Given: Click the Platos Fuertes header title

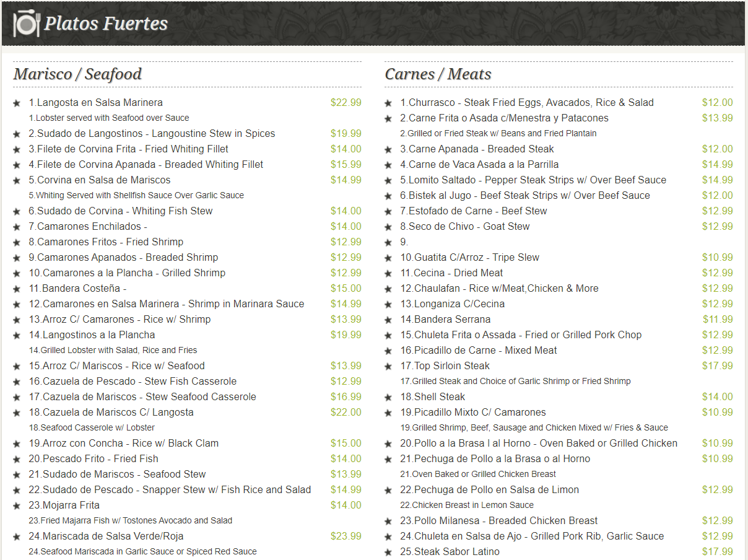Looking at the screenshot, I should 106,24.
